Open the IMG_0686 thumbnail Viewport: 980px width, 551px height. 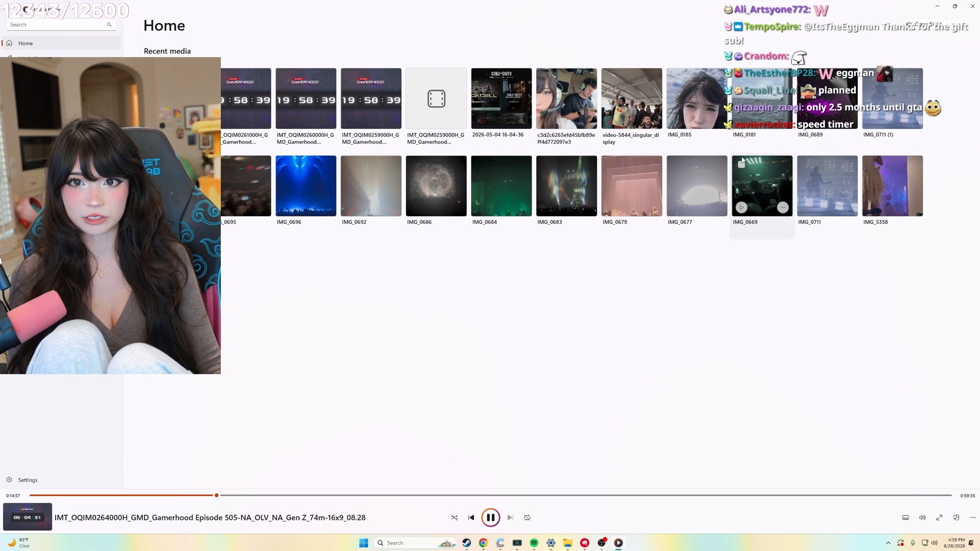coord(436,186)
